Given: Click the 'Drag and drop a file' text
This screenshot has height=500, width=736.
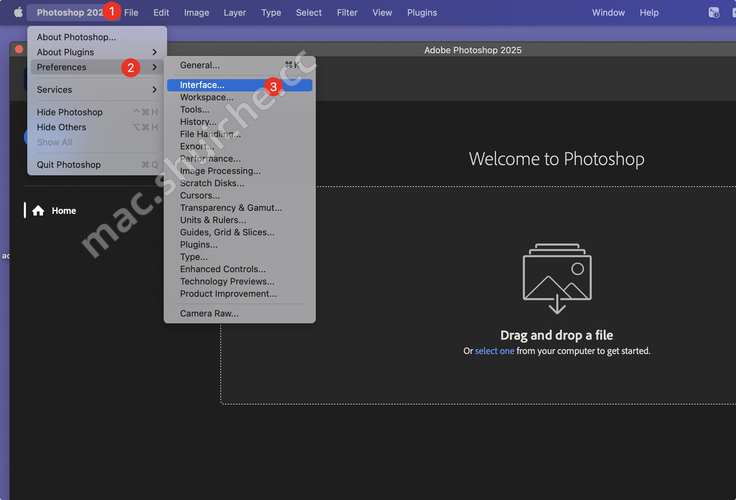Looking at the screenshot, I should pos(557,335).
